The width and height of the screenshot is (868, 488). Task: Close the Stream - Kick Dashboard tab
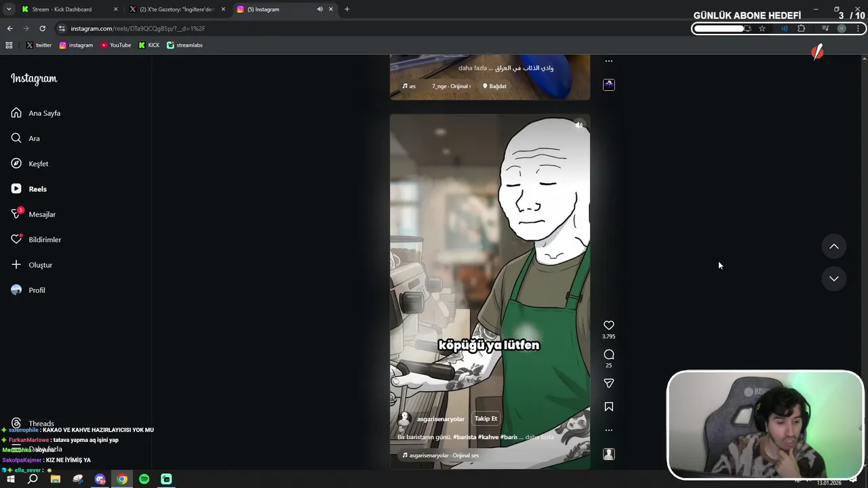pyautogui.click(x=115, y=9)
